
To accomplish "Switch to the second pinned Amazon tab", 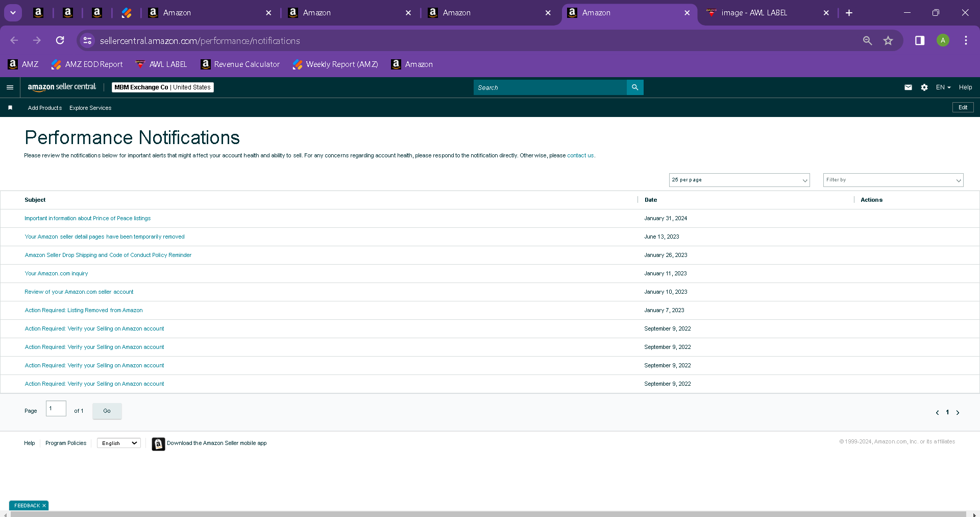I will point(68,13).
